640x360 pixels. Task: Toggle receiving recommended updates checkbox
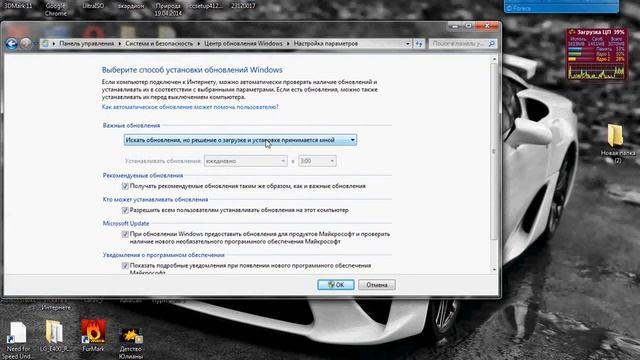[x=125, y=186]
